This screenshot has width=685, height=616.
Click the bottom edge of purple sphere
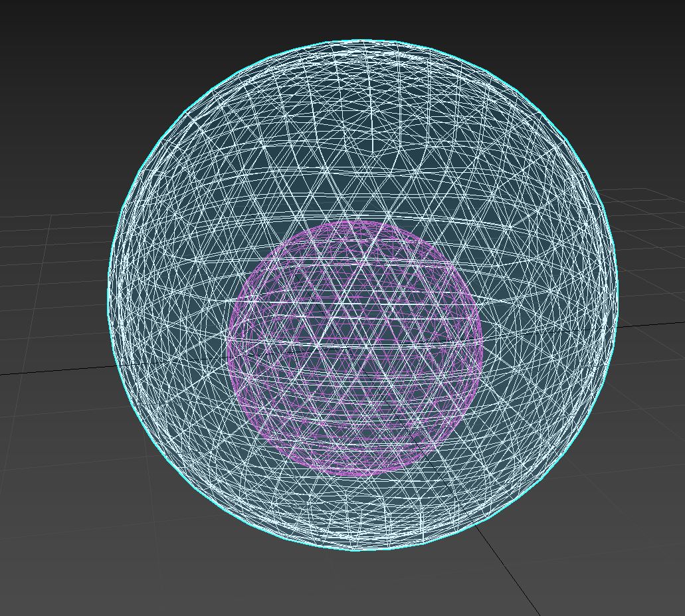point(355,474)
